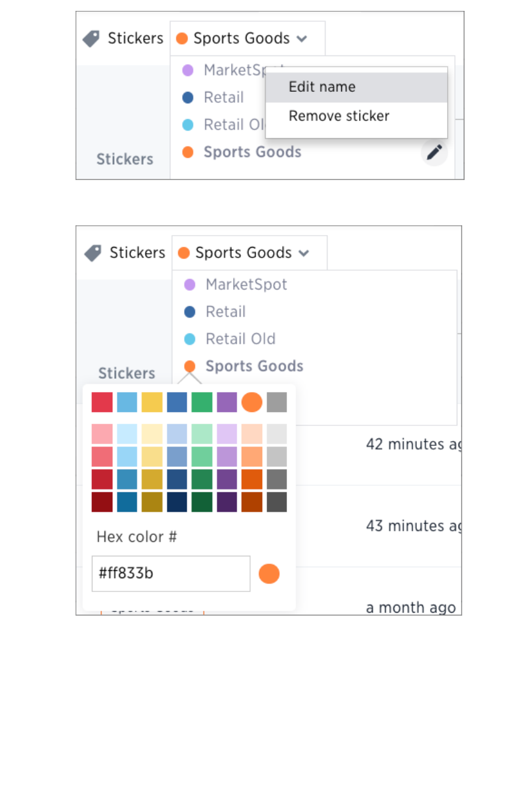Choose the Retail Old sticker in the lower list
The width and height of the screenshot is (522, 812).
point(240,339)
